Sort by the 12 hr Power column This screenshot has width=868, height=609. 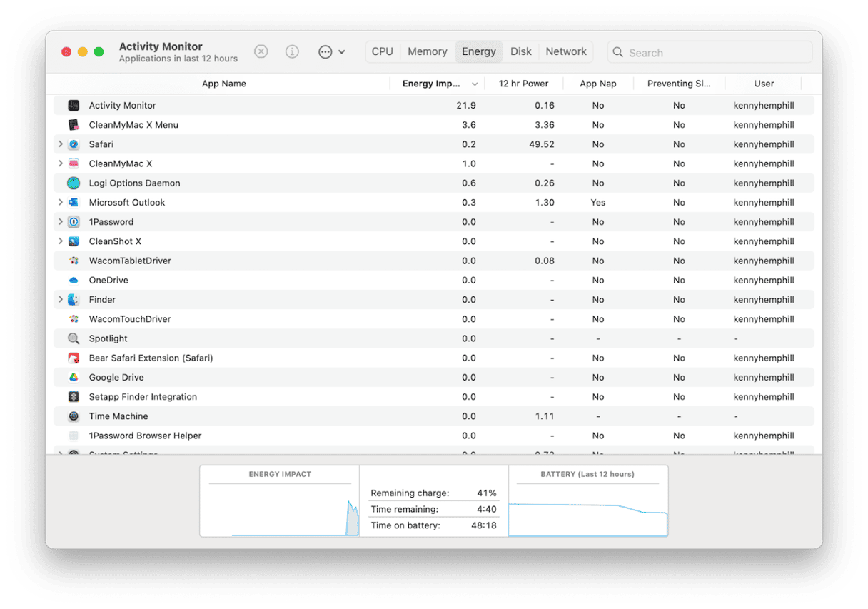tap(523, 84)
